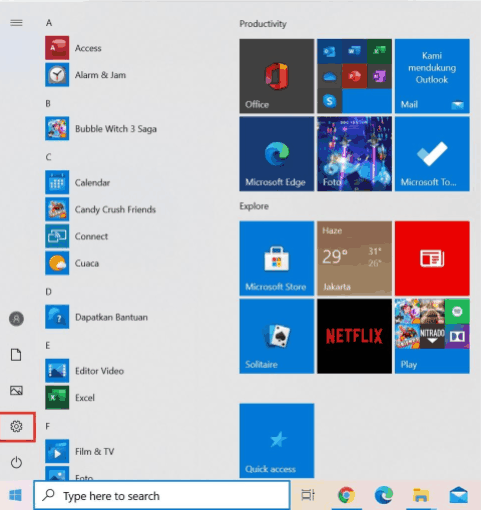Click the Windows Start button
Image resolution: width=482 pixels, height=512 pixels.
(16, 495)
